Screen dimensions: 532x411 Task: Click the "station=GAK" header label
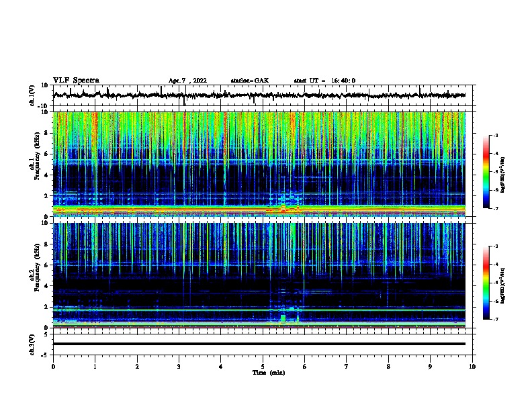click(x=250, y=81)
